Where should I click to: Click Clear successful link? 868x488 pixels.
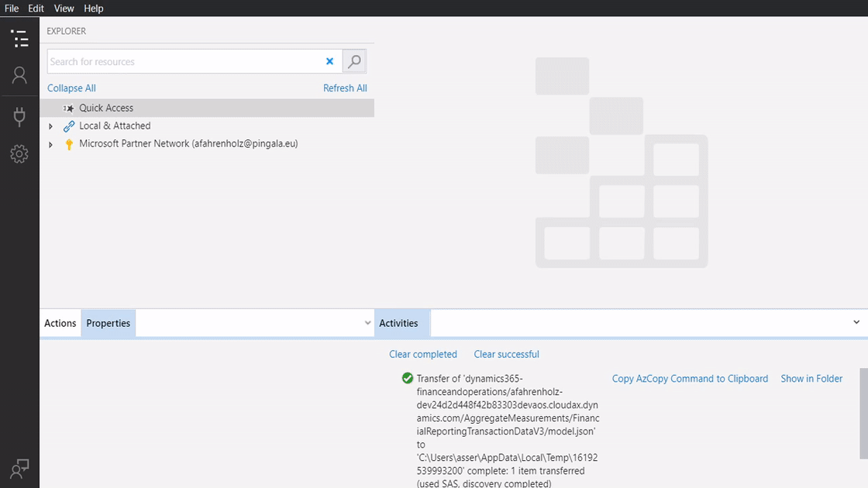coord(507,354)
